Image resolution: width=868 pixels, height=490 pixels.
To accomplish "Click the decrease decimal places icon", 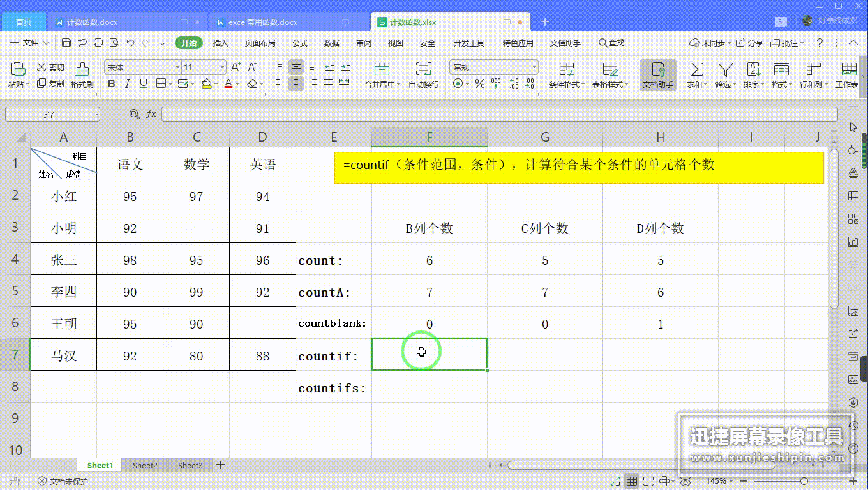I will 530,84.
